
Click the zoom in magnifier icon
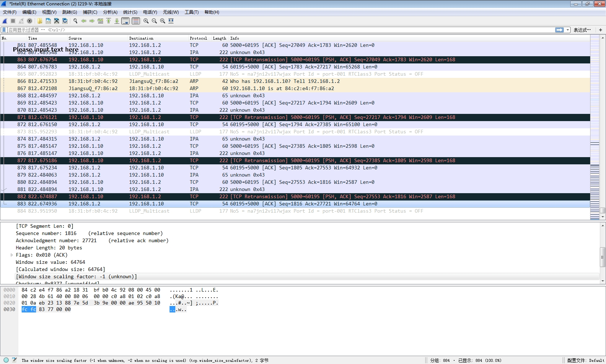coord(146,21)
